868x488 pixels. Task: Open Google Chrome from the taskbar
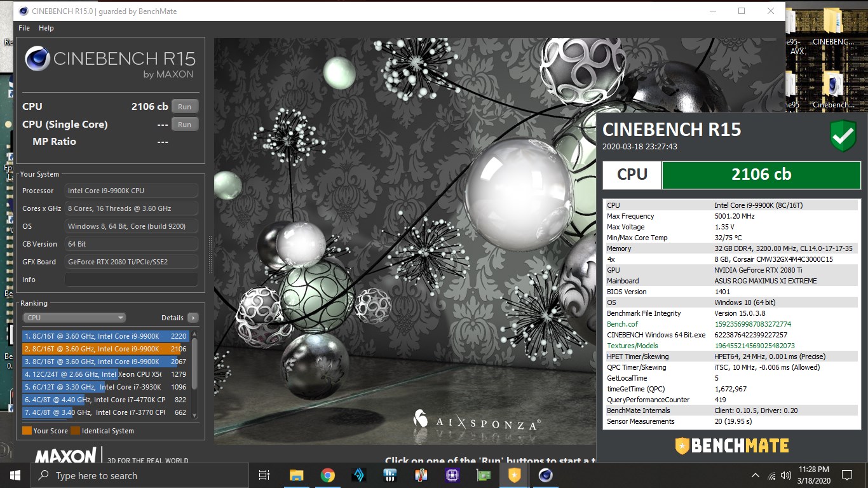327,475
